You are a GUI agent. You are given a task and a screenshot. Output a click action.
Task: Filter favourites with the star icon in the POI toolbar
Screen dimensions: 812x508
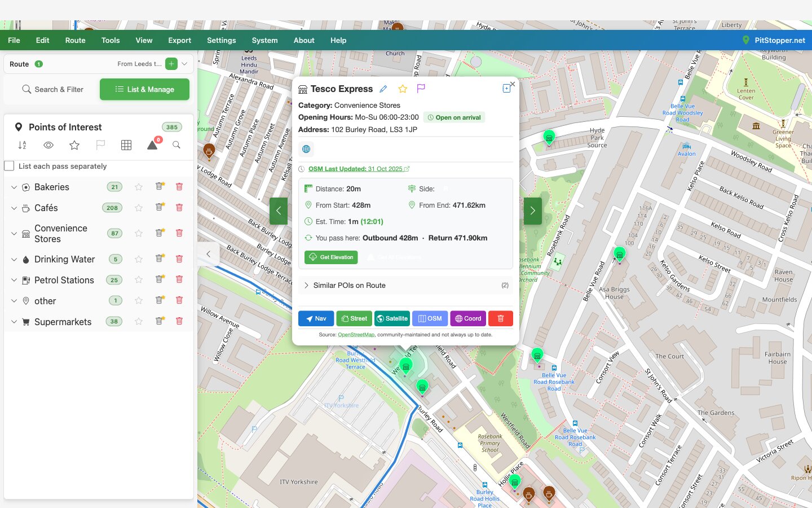74,145
